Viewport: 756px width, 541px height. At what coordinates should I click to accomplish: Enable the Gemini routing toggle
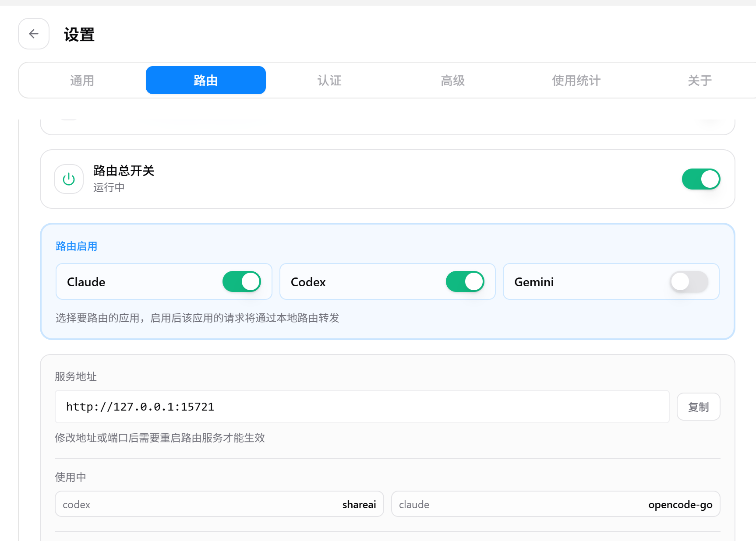point(689,281)
